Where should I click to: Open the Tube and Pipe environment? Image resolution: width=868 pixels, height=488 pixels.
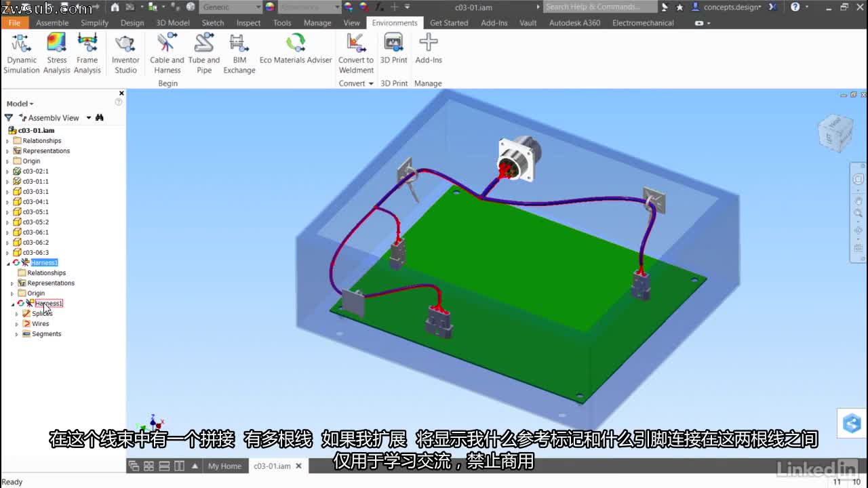(203, 53)
